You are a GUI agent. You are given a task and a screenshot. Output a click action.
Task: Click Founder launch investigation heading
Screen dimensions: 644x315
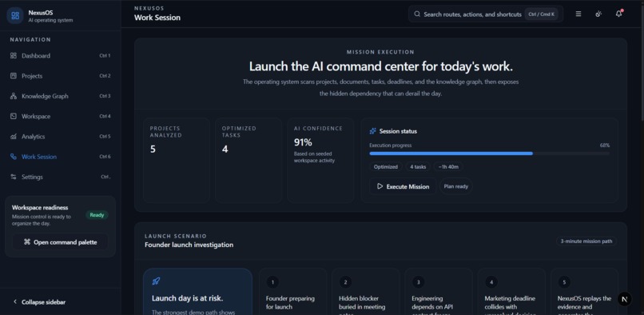pyautogui.click(x=189, y=245)
